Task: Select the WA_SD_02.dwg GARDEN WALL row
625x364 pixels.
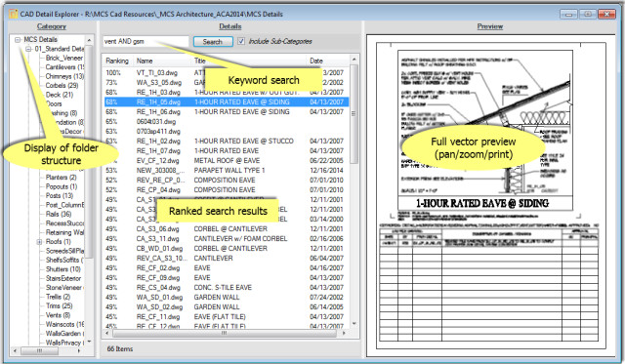Action: (227, 307)
